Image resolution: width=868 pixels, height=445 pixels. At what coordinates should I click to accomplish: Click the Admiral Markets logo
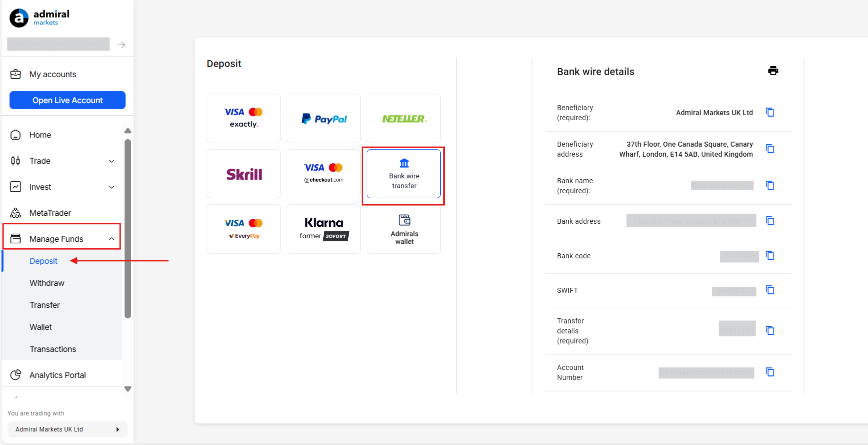pyautogui.click(x=40, y=18)
